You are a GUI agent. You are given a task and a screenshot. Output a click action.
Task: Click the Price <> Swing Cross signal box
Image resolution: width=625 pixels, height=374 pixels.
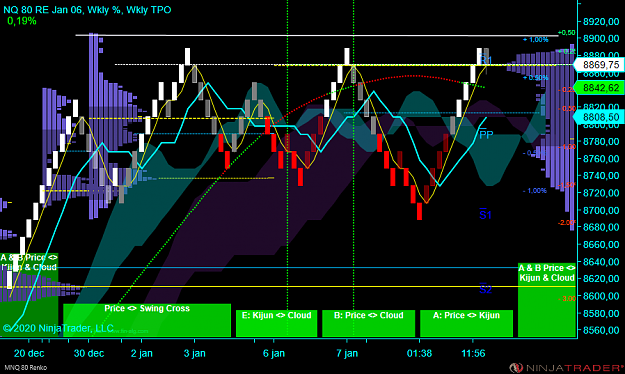coord(147,320)
